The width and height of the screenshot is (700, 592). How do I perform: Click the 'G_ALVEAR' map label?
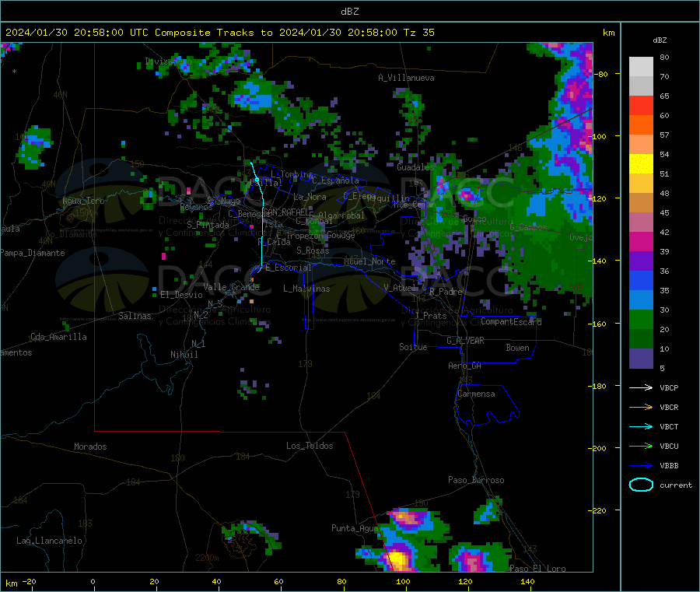[465, 341]
